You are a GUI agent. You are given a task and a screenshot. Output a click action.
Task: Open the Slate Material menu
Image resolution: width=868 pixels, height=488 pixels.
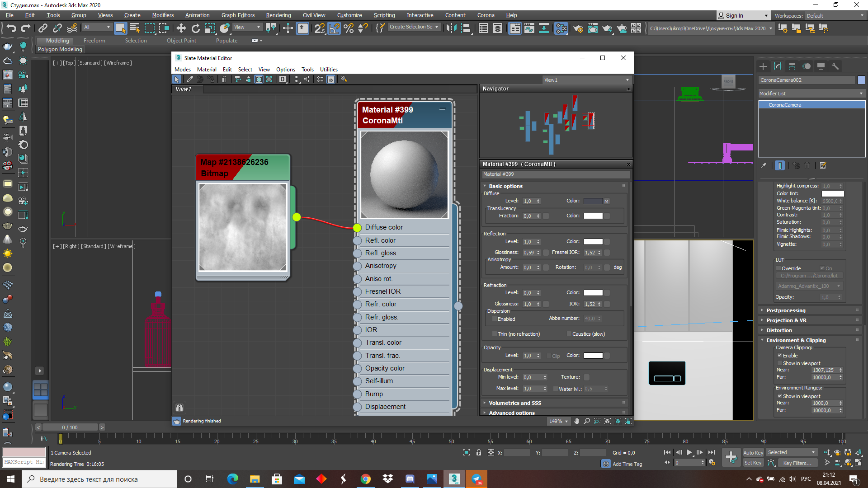coord(207,70)
